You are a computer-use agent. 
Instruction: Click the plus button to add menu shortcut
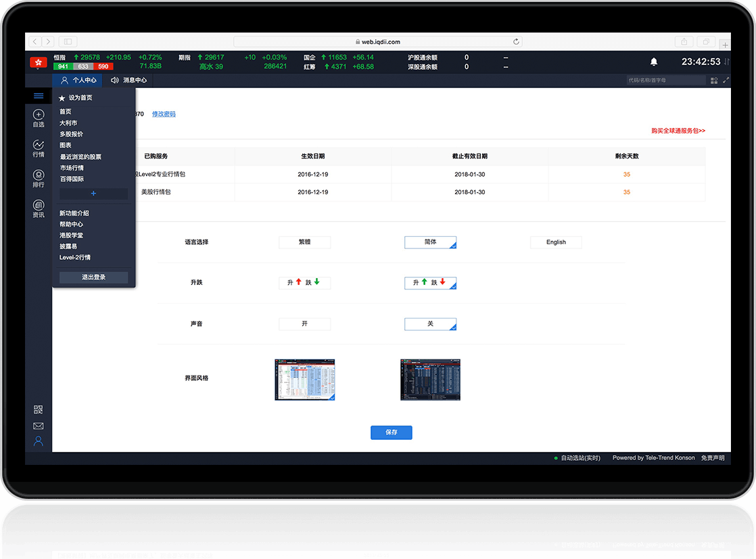93,194
